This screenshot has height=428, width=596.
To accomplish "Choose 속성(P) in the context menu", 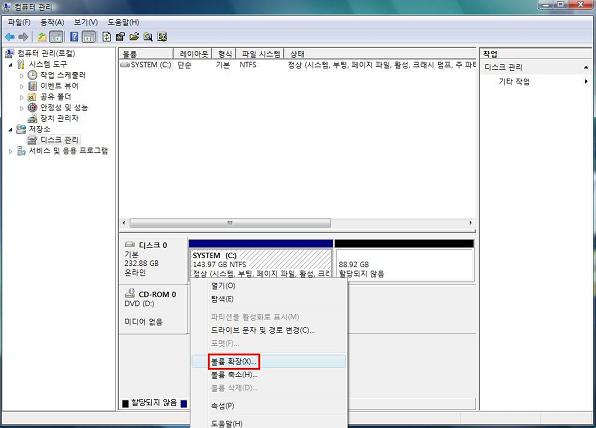I will click(x=269, y=406).
